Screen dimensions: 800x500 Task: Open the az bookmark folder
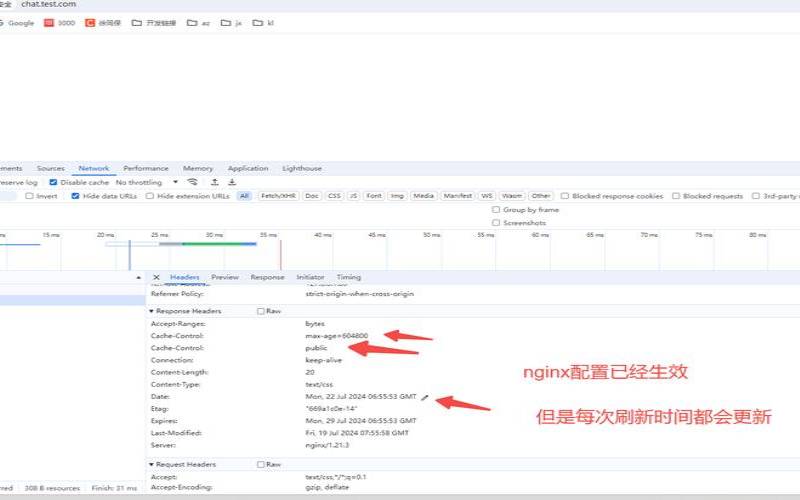point(199,22)
